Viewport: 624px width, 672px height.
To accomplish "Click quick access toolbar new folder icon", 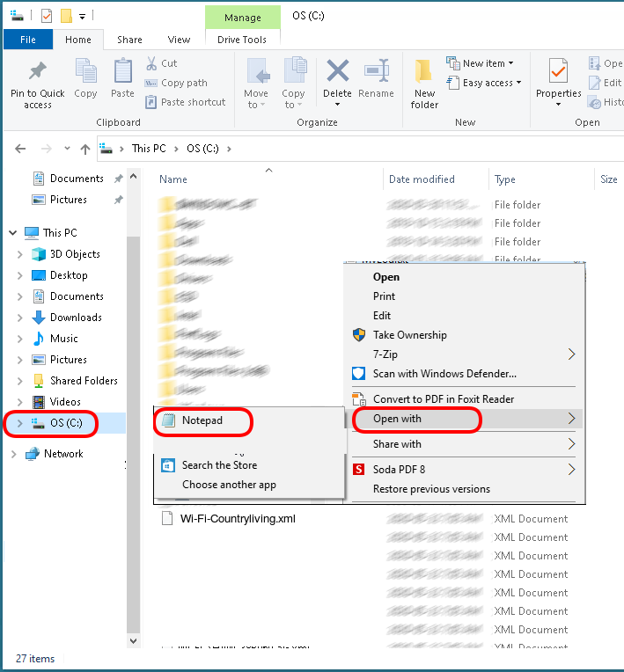I will (x=66, y=17).
